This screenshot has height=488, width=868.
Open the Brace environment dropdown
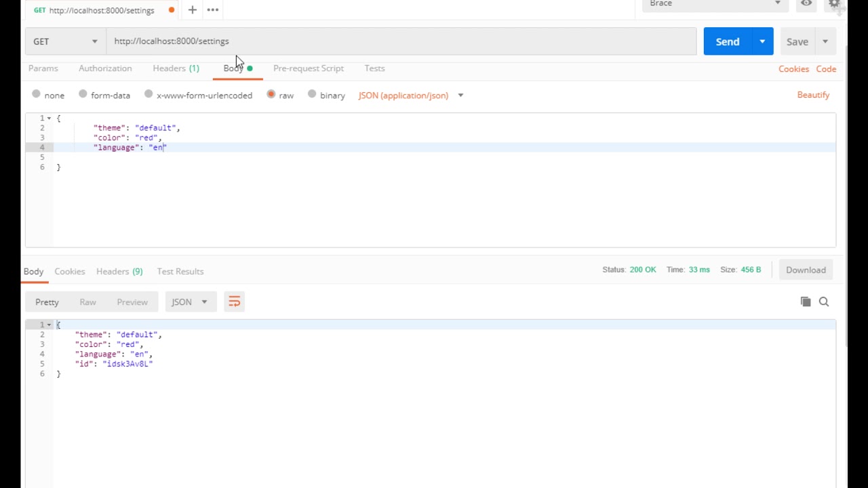pos(715,3)
